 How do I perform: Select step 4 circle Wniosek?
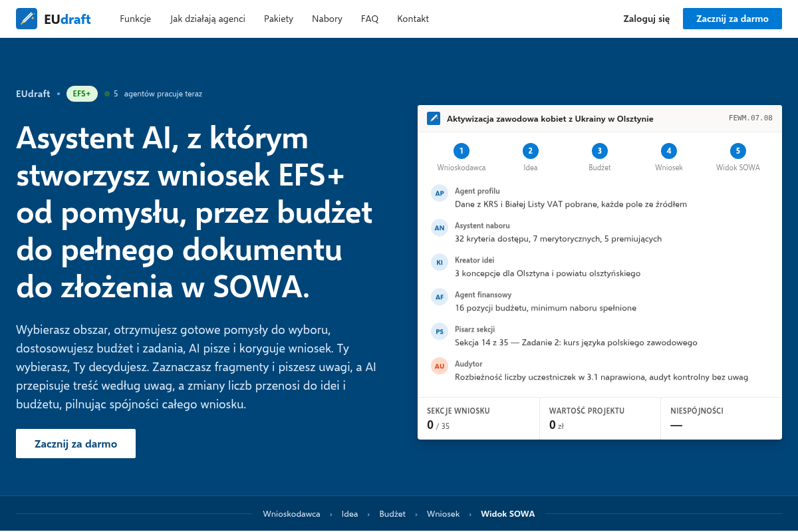click(669, 151)
